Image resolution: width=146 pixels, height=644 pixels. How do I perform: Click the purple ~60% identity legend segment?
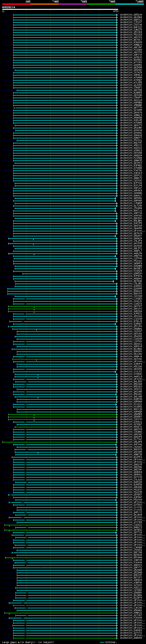point(73,4)
